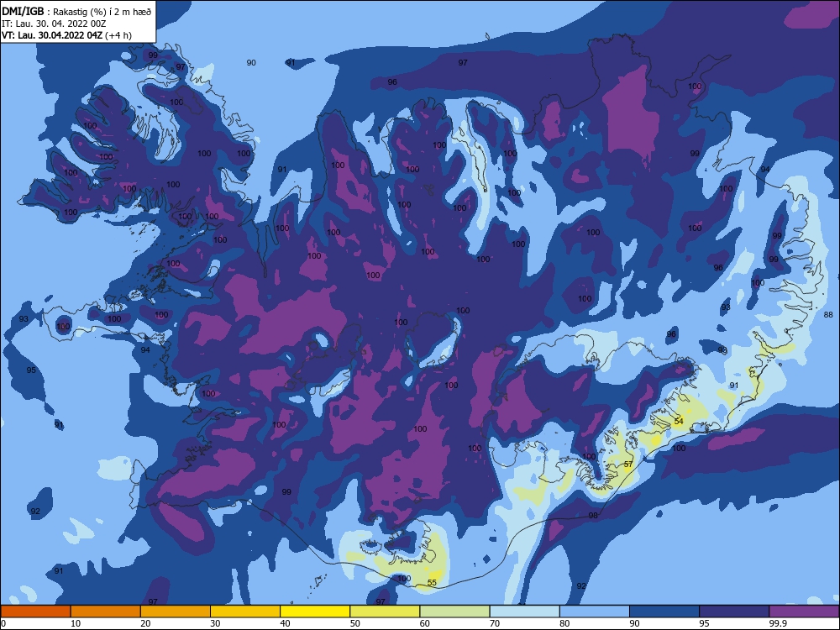The height and width of the screenshot is (630, 840).
Task: Click the 'IT: Lau. 30. 04. 2022 00Z' line
Action: (54, 24)
